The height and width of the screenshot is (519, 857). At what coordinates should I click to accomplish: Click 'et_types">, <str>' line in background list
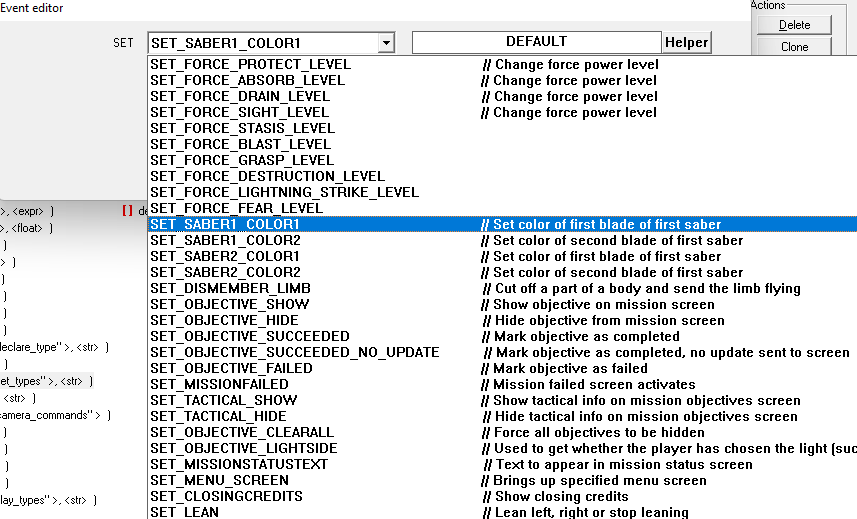46,381
